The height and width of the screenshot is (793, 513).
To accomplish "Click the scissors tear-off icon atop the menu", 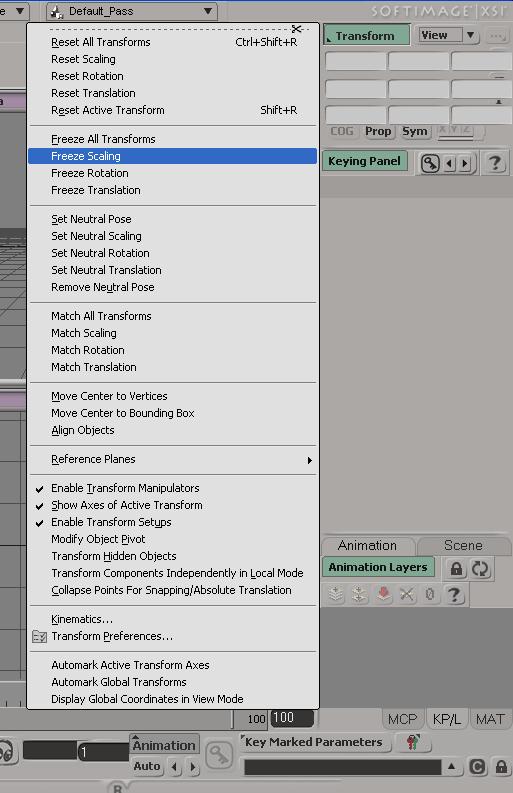I will point(296,29).
